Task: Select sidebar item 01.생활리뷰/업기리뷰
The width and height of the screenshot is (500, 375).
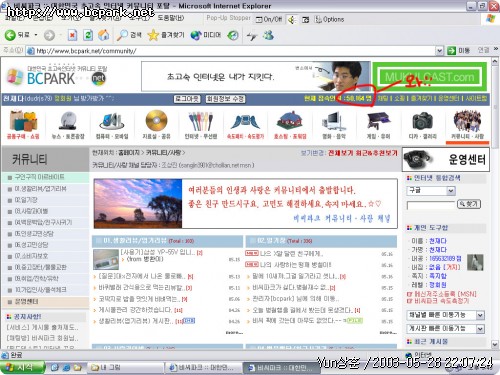Action: (x=41, y=189)
